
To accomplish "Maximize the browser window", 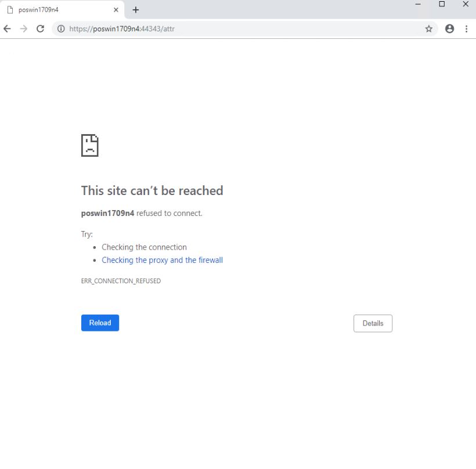I will click(442, 4).
